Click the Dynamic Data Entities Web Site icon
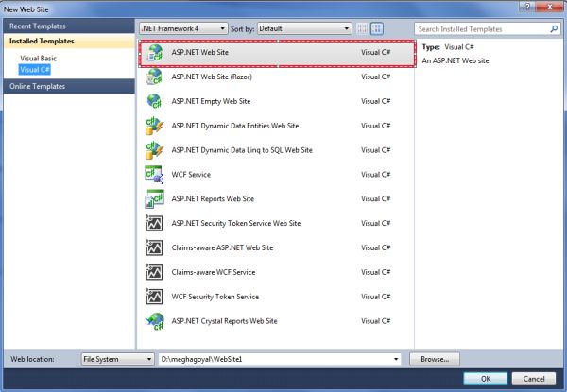Image resolution: width=567 pixels, height=392 pixels. [x=154, y=126]
